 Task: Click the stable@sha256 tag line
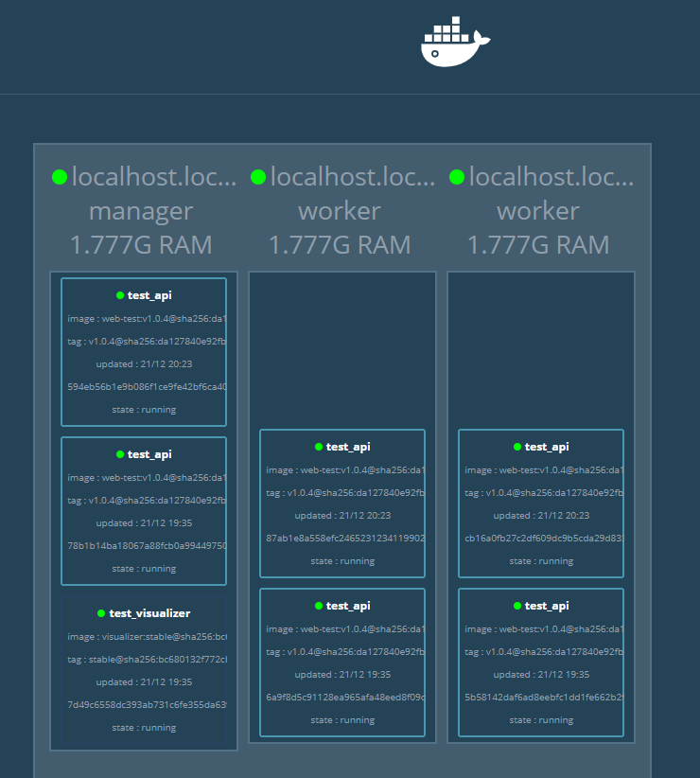point(147,660)
